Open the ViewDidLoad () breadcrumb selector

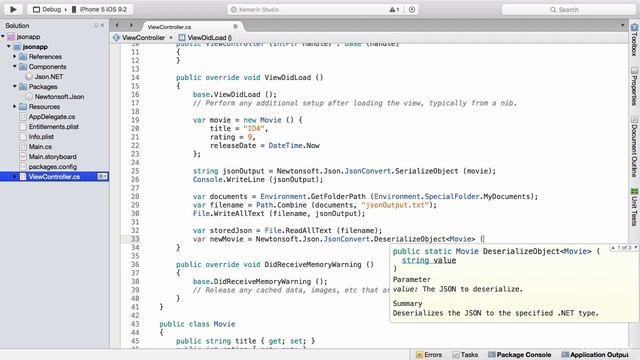click(205, 38)
